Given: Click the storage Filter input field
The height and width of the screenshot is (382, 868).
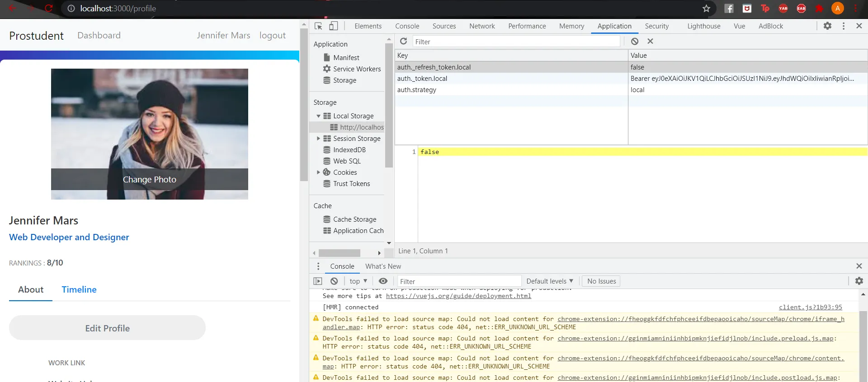Looking at the screenshot, I should click(516, 42).
